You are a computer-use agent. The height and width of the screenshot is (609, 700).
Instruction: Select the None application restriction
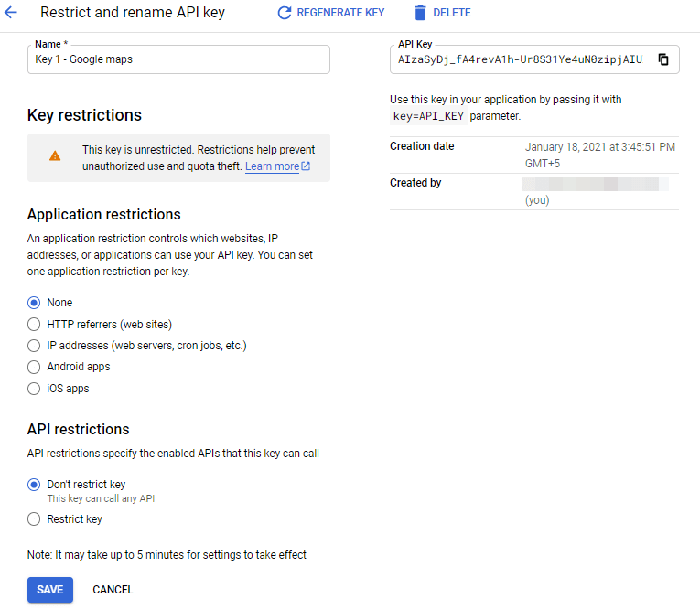[34, 303]
